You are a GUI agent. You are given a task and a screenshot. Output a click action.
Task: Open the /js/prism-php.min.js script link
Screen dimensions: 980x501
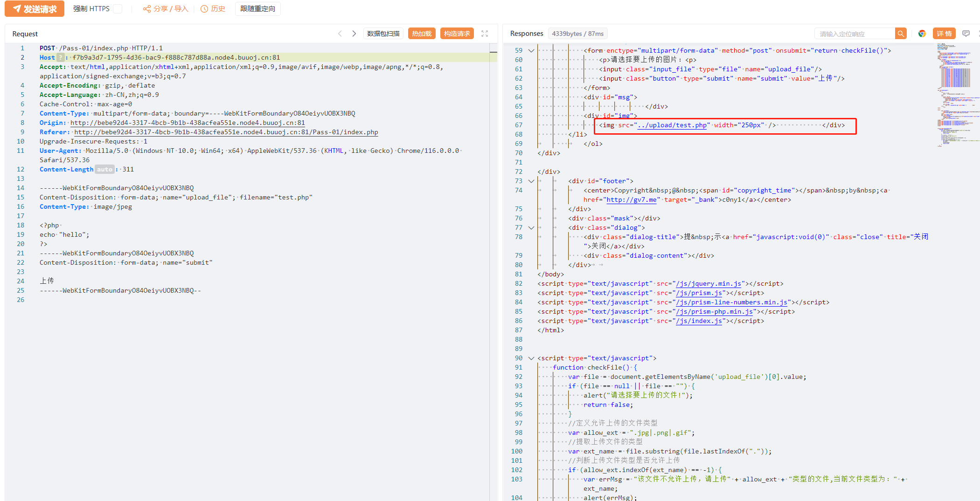click(715, 311)
